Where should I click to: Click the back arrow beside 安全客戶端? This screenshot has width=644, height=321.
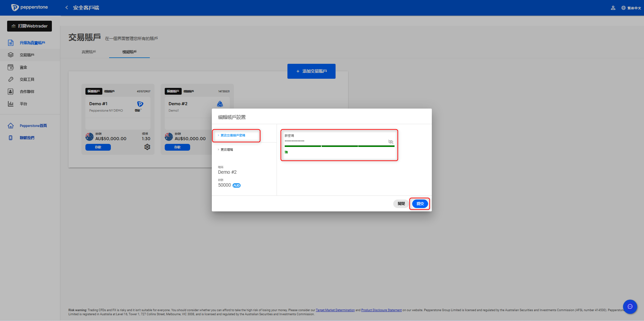[67, 7]
